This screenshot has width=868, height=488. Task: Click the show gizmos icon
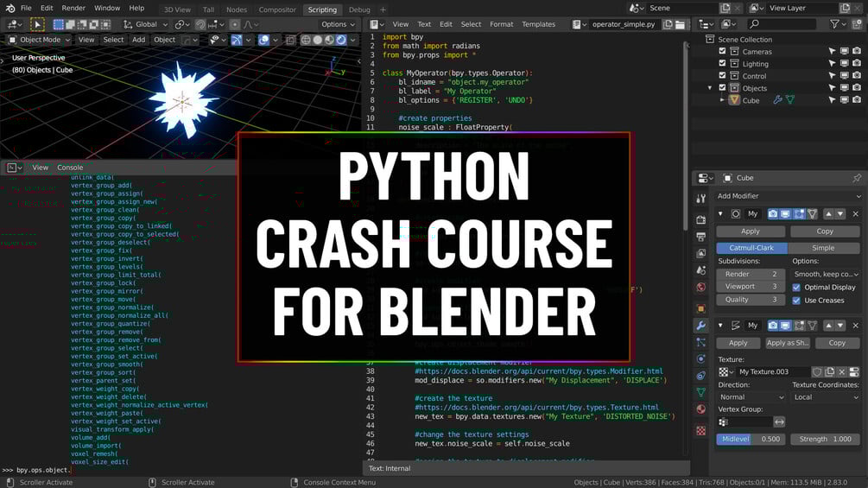pos(237,40)
